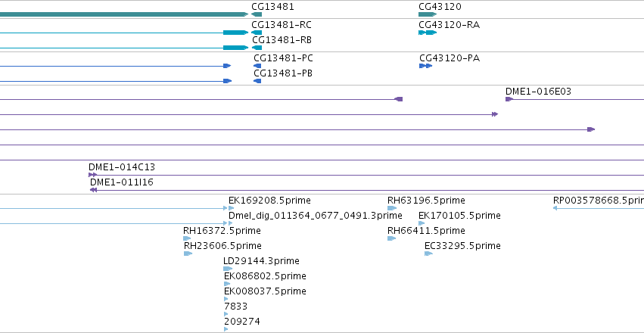Click the LD29144.3prime EST label
Viewport: 644px width, 333px height.
click(261, 261)
